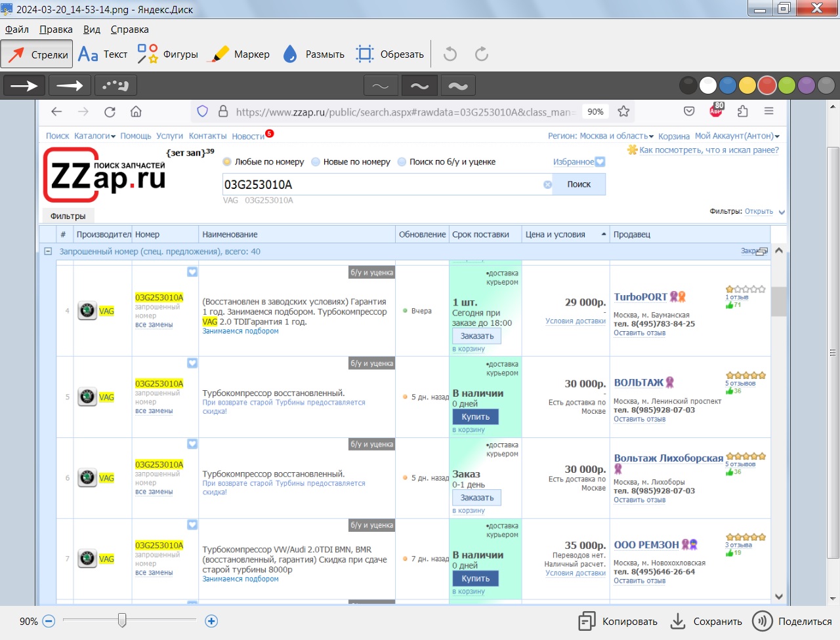Pick the gray color swatch
The image size is (840, 640).
(x=826, y=85)
